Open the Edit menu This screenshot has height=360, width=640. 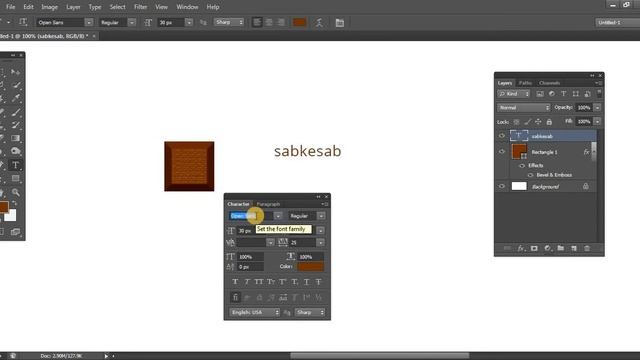tap(28, 7)
